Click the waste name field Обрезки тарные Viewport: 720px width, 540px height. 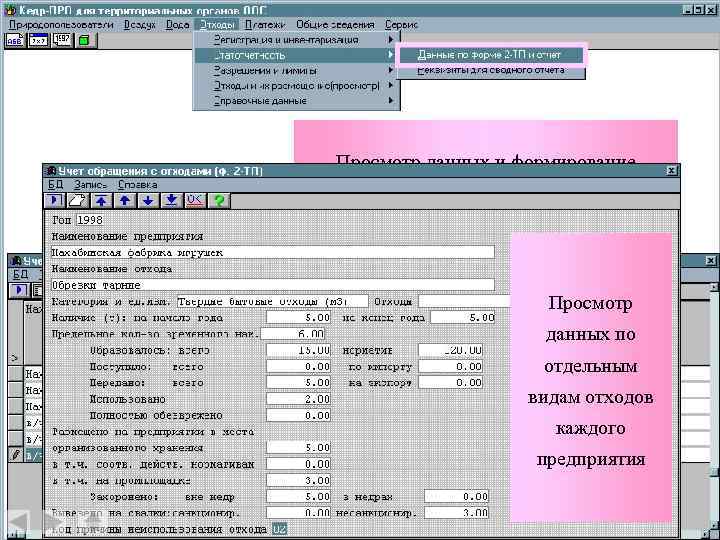(x=272, y=285)
